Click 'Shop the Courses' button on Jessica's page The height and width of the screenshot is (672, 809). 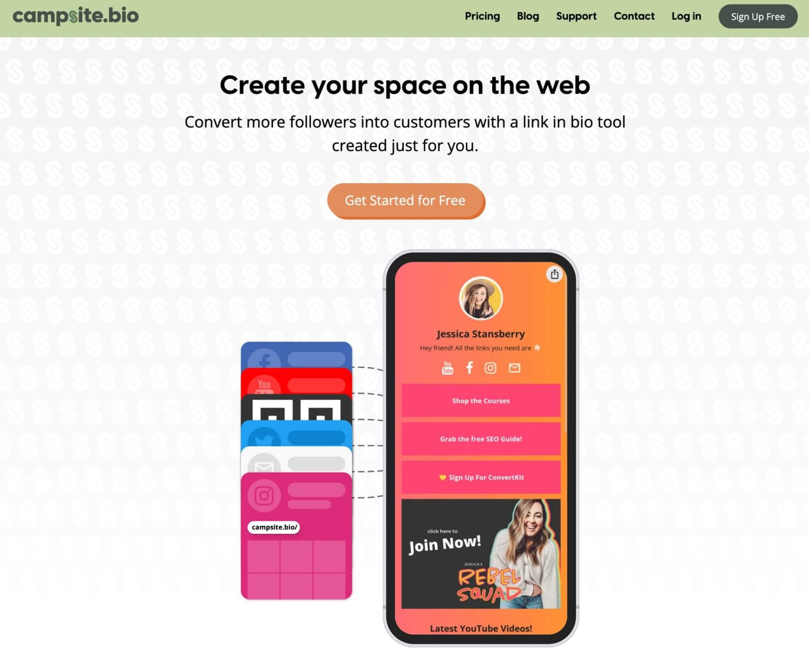(x=480, y=401)
